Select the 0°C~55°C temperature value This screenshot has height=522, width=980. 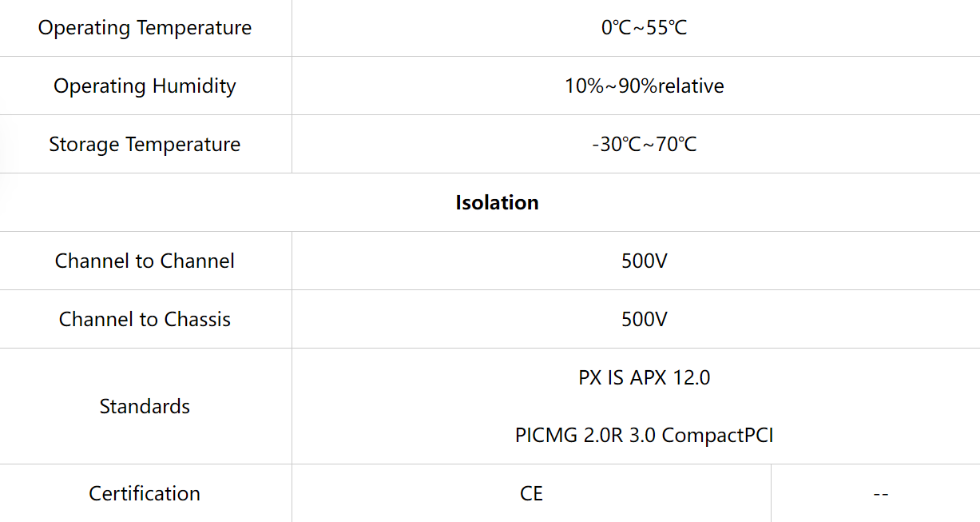[x=644, y=28]
